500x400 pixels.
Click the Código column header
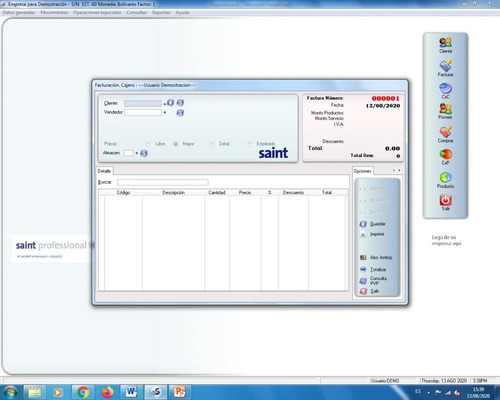tap(123, 192)
